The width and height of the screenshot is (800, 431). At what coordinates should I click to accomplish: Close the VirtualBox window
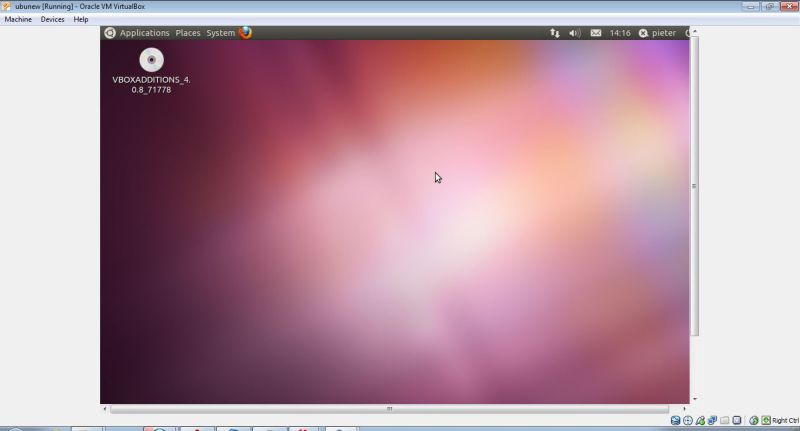789,6
